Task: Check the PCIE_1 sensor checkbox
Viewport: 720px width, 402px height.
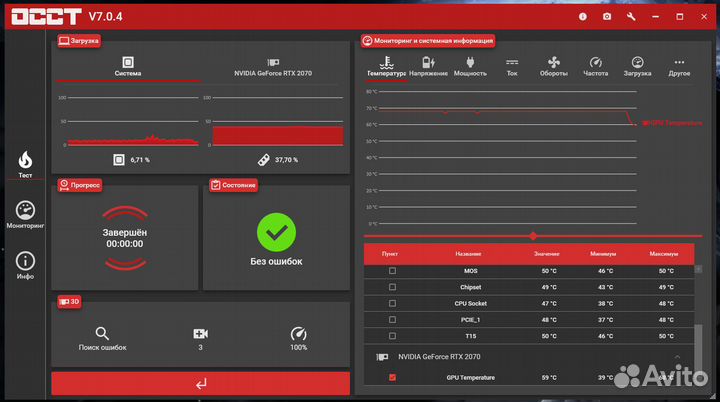Action: [392, 320]
